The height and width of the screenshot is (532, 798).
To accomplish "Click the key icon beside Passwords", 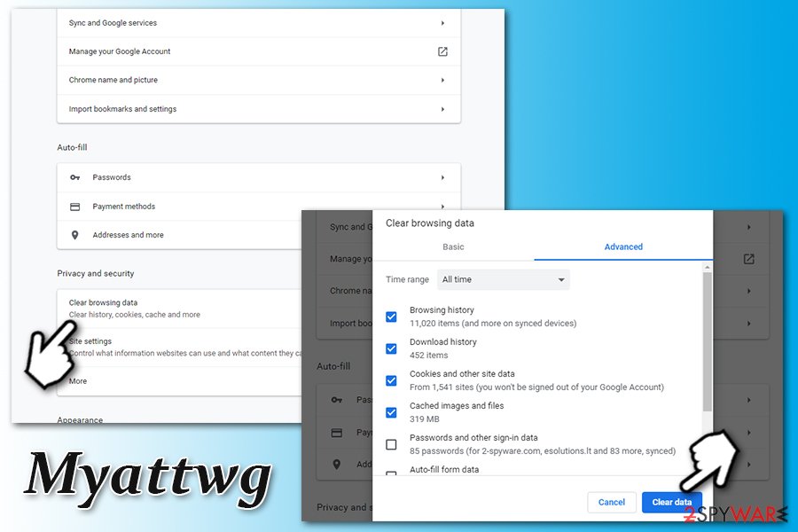I will pyautogui.click(x=74, y=177).
